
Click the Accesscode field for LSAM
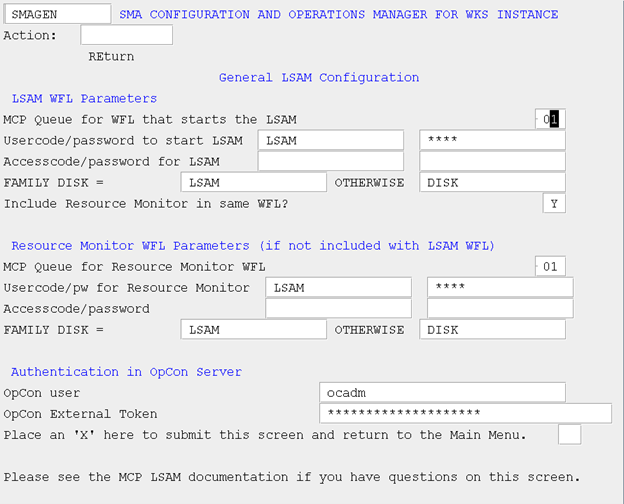click(331, 161)
